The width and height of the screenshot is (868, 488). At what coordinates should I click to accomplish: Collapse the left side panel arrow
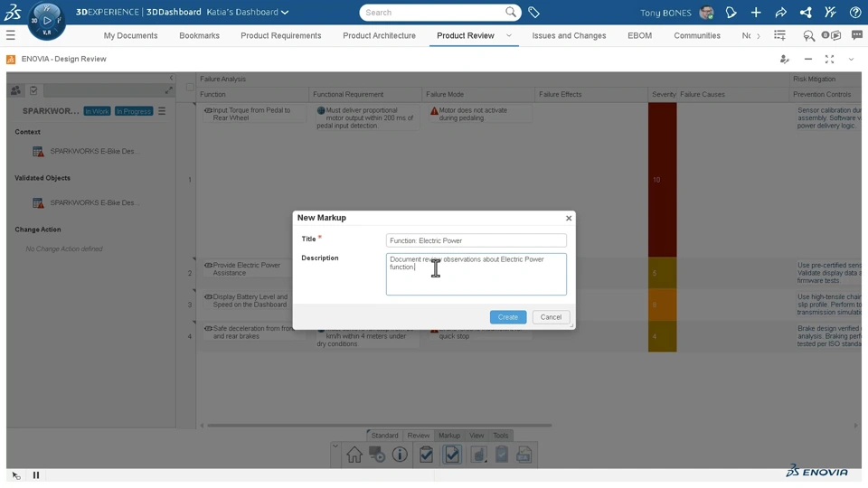[171, 78]
